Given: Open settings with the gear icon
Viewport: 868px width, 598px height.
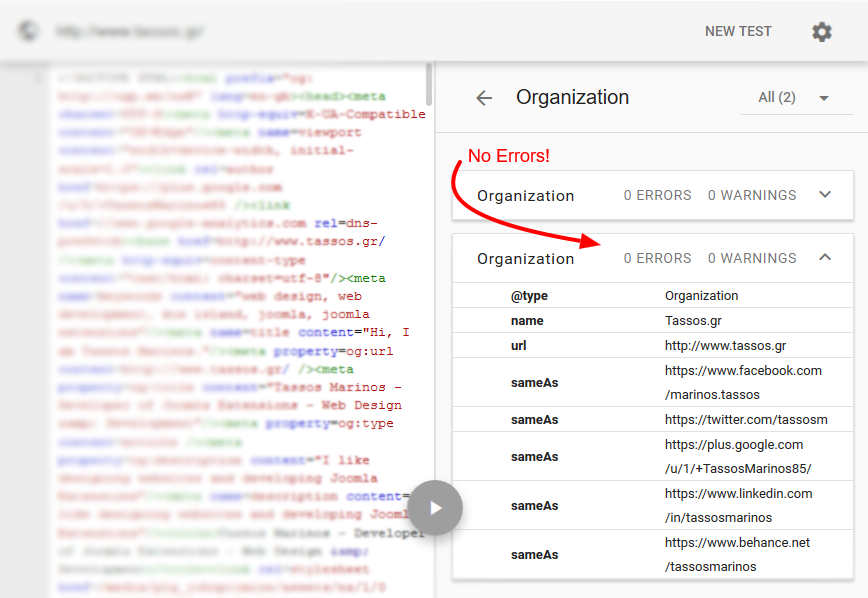Looking at the screenshot, I should [x=822, y=32].
